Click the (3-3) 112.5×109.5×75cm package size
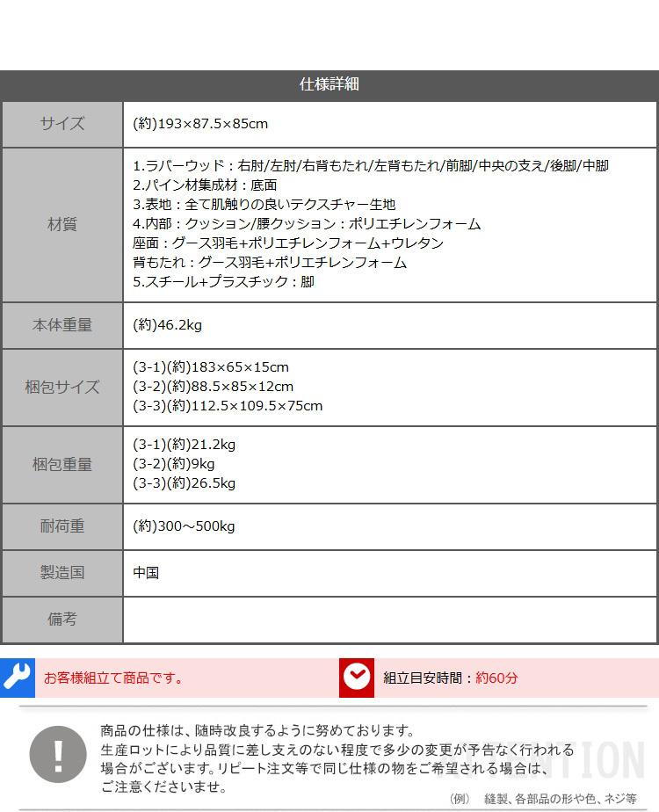 (x=228, y=406)
